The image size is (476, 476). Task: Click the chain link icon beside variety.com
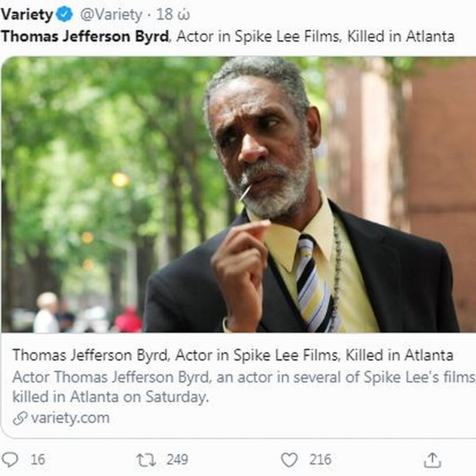[x=20, y=418]
